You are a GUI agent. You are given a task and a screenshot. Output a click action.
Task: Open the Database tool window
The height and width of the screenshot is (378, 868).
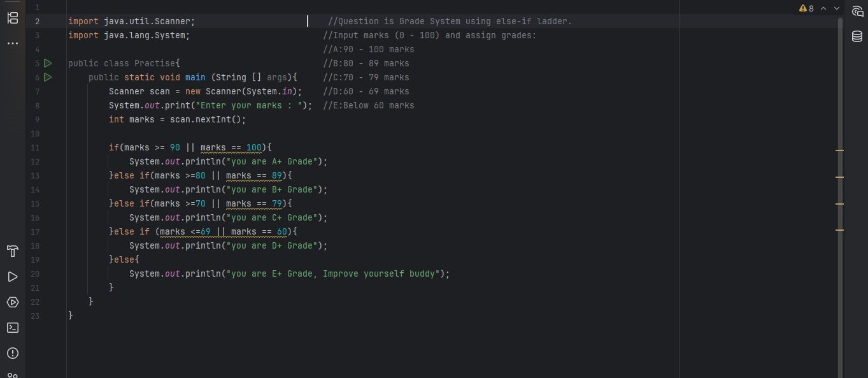857,37
